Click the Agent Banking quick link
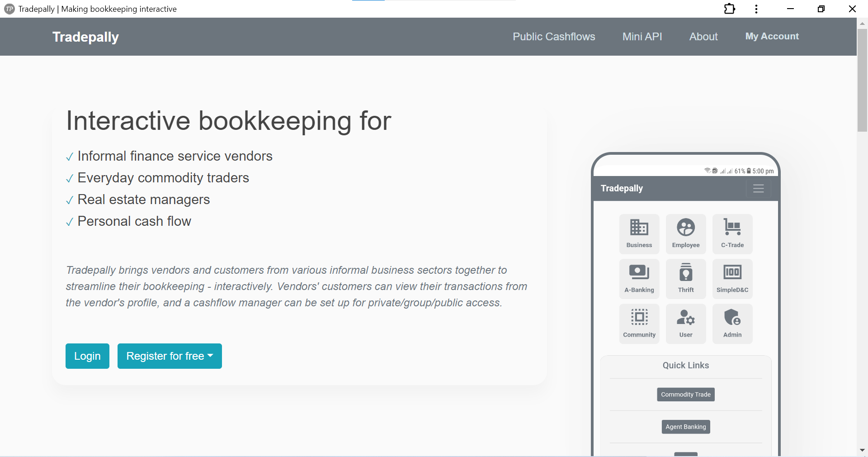This screenshot has height=457, width=868. pos(685,427)
